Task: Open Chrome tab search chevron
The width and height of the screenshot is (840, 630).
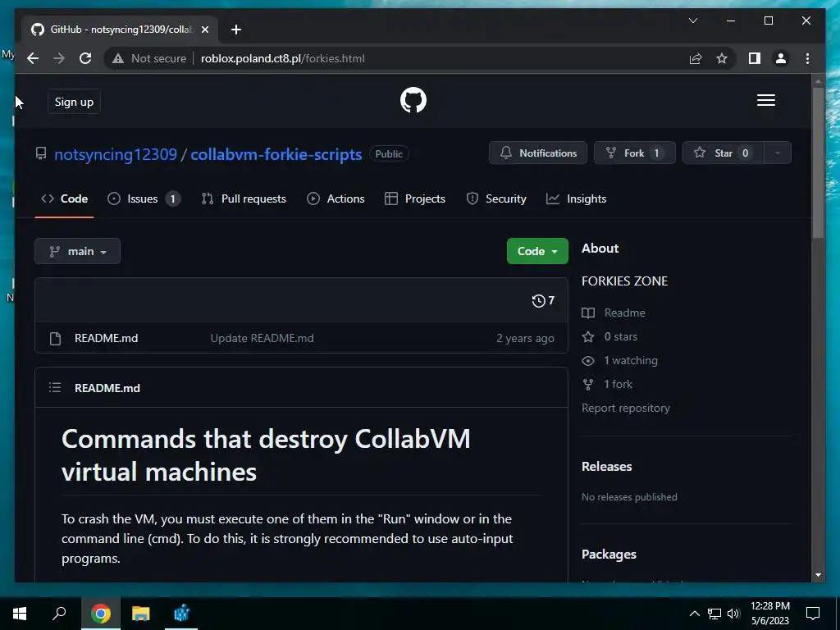Action: [x=692, y=21]
